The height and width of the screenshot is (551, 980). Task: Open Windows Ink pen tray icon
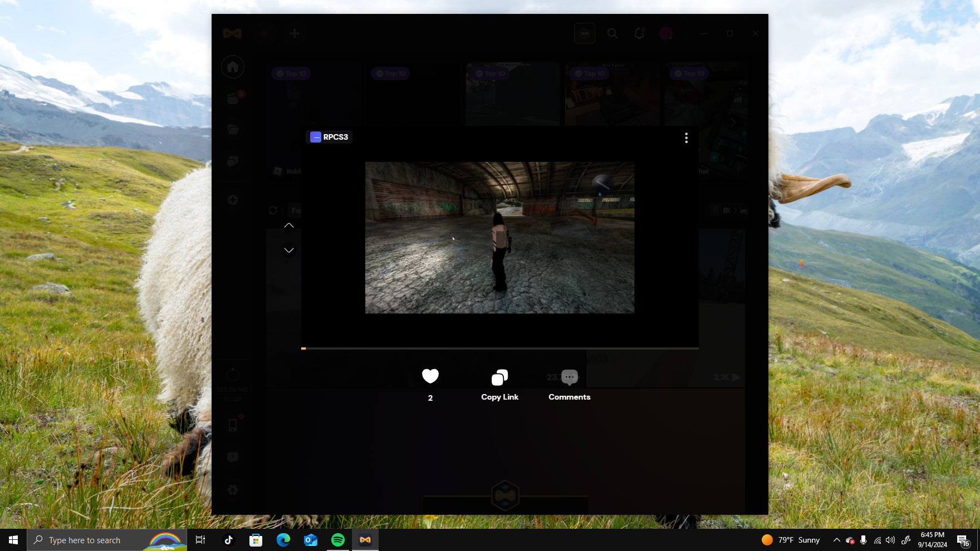pos(906,540)
